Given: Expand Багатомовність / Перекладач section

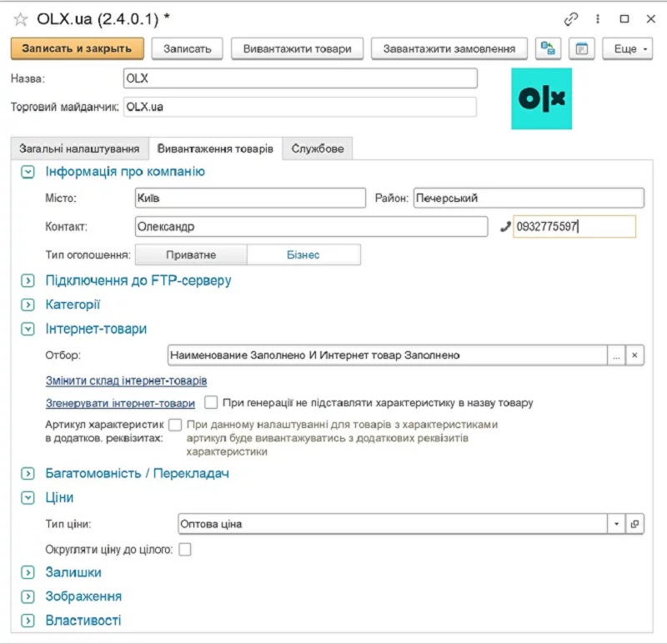Looking at the screenshot, I should pyautogui.click(x=28, y=474).
